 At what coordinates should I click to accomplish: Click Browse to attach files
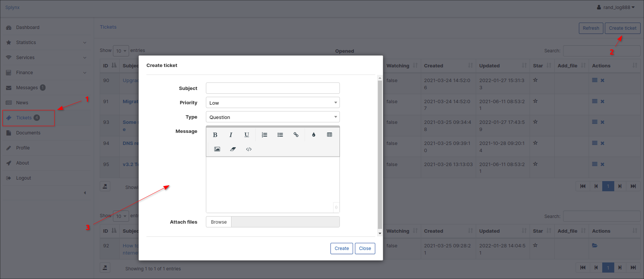point(219,222)
